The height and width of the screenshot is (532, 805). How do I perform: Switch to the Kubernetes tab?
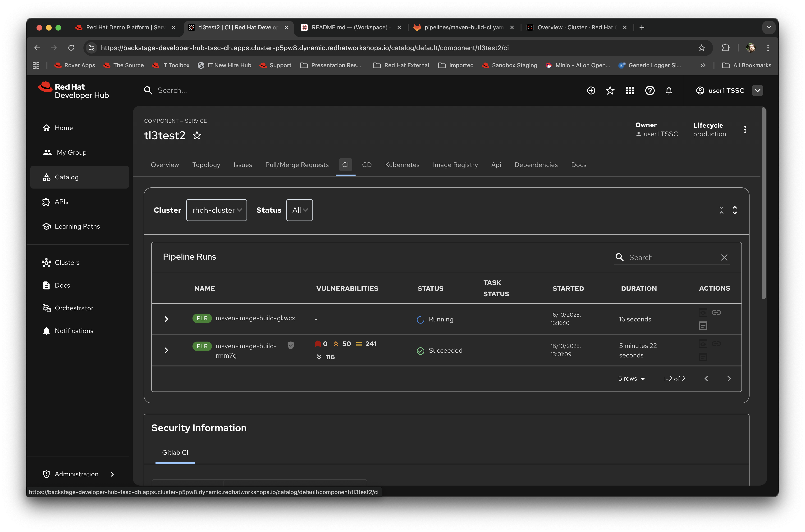pyautogui.click(x=402, y=165)
